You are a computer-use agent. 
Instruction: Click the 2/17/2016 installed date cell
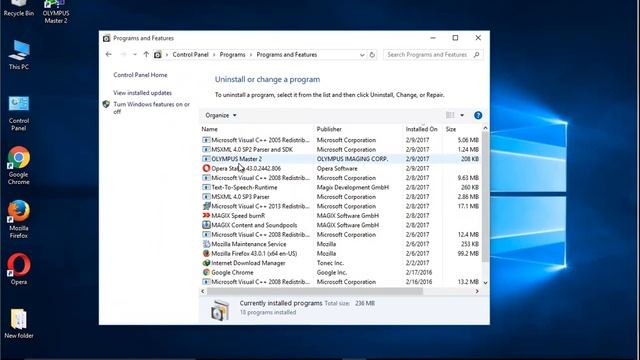pos(419,272)
